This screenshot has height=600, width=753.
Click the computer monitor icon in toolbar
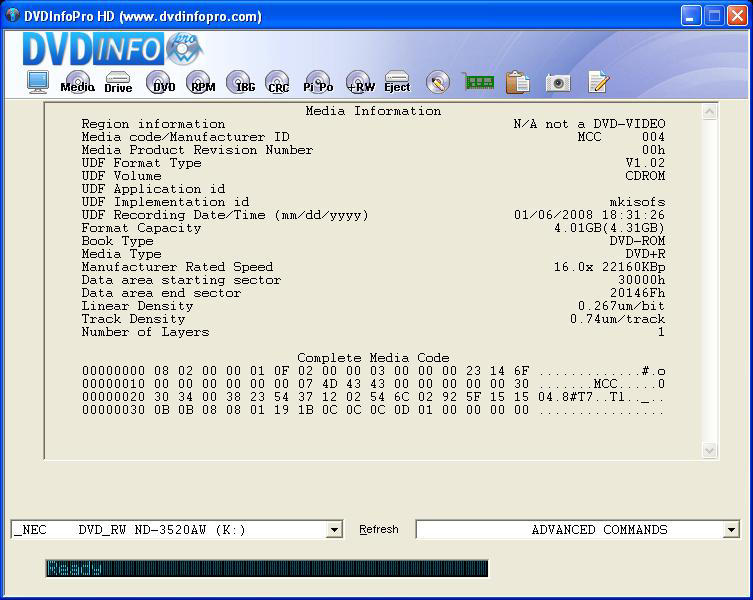pos(37,82)
